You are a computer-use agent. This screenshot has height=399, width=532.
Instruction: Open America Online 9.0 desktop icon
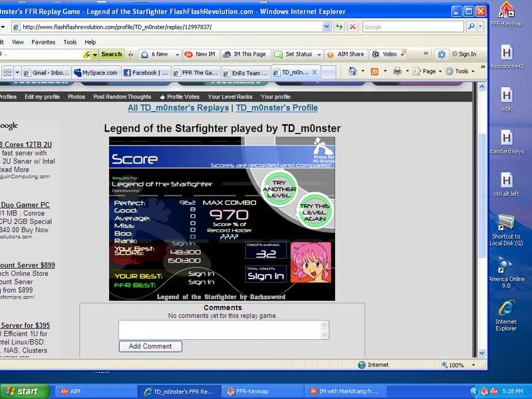click(506, 273)
